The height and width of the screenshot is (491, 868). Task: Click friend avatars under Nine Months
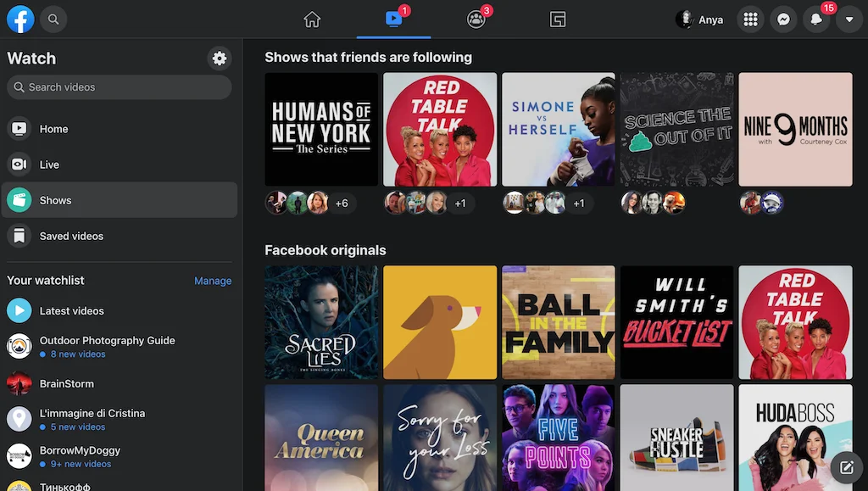coord(762,203)
